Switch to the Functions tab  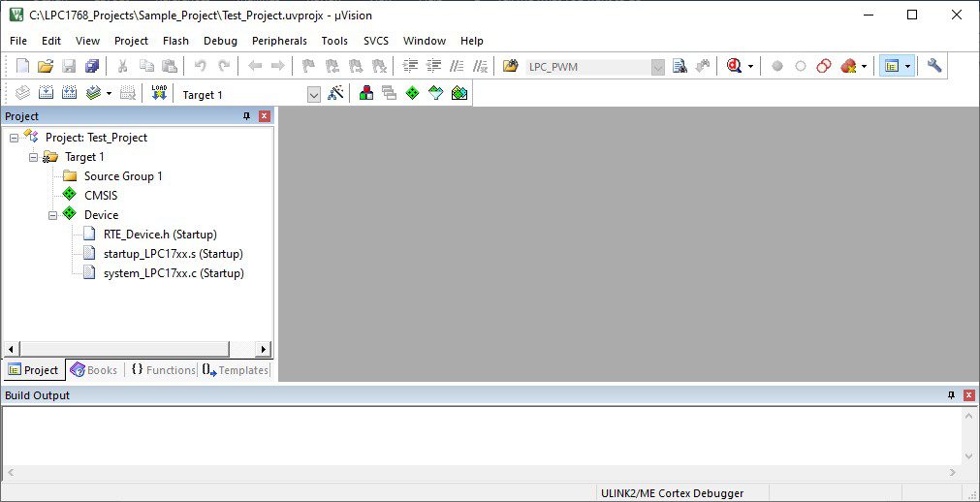pyautogui.click(x=162, y=370)
